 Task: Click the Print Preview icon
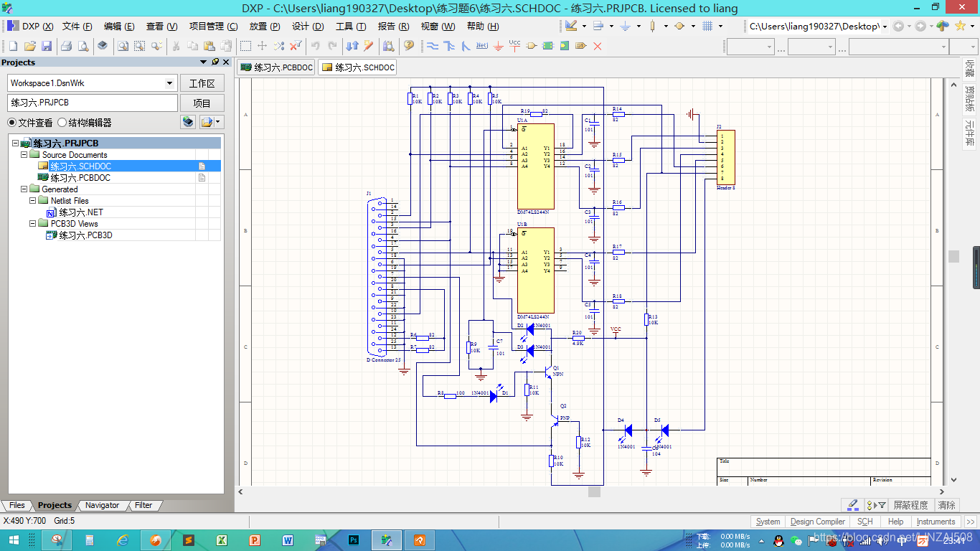coord(83,46)
